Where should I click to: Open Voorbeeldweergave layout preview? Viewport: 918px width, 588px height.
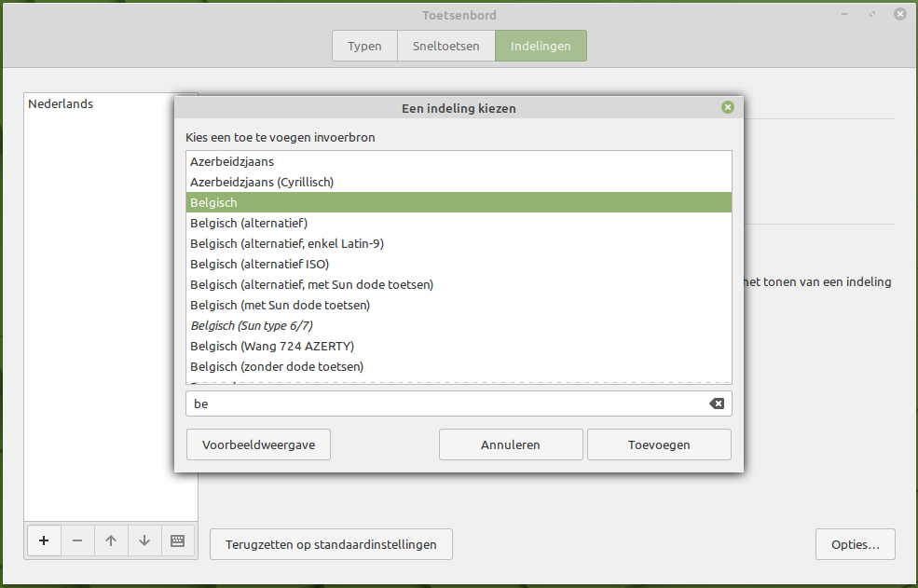pyautogui.click(x=258, y=444)
